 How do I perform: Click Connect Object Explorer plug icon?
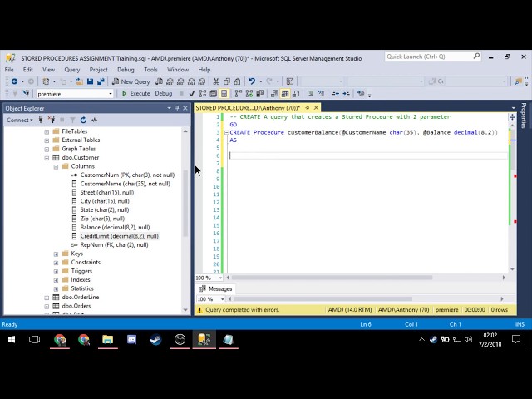[41, 120]
